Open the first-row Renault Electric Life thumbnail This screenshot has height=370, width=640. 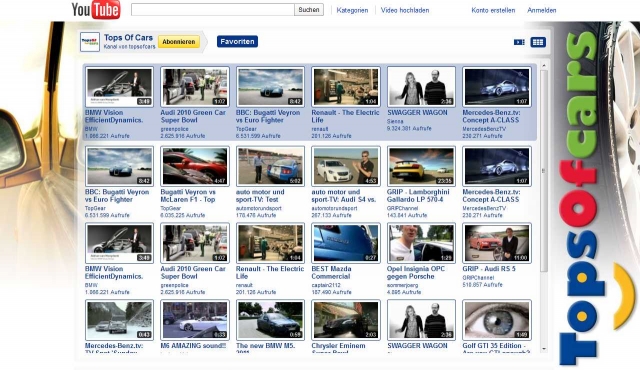click(x=346, y=87)
